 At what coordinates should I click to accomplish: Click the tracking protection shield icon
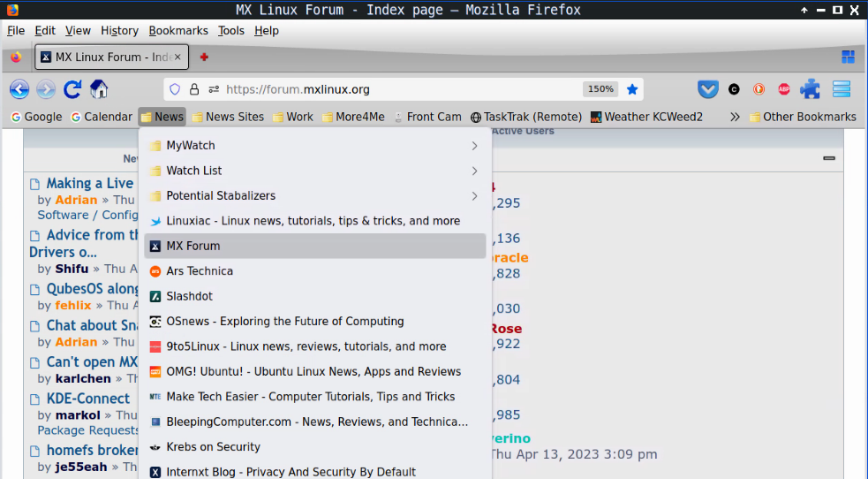[175, 89]
